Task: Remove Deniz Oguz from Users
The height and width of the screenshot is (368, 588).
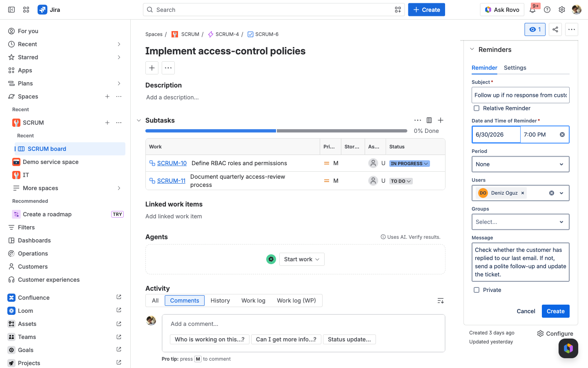Action: [x=523, y=193]
